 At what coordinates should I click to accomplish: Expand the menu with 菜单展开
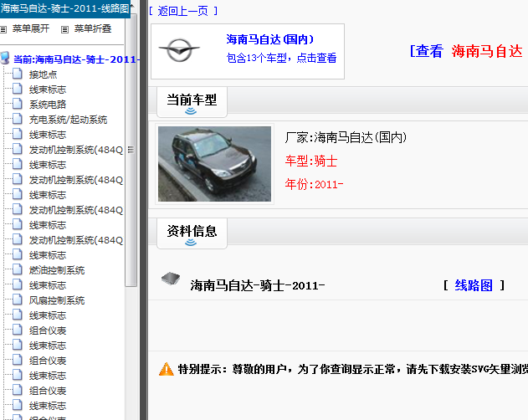(x=31, y=28)
